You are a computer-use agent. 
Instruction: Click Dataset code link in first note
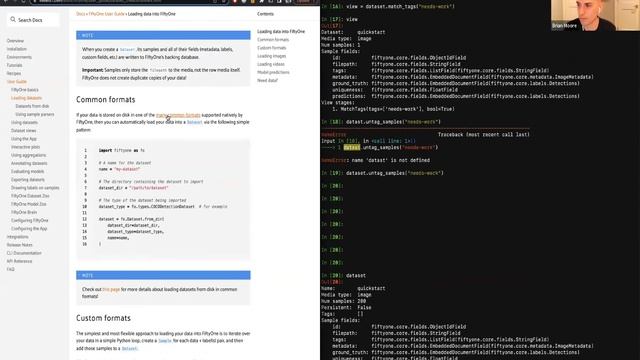point(127,49)
